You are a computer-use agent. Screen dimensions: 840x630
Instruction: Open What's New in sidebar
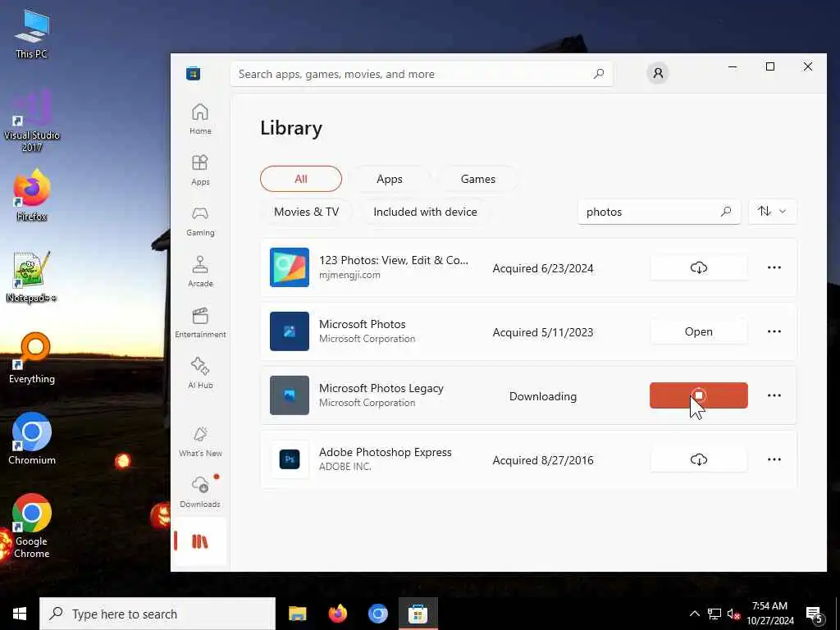pyautogui.click(x=200, y=441)
